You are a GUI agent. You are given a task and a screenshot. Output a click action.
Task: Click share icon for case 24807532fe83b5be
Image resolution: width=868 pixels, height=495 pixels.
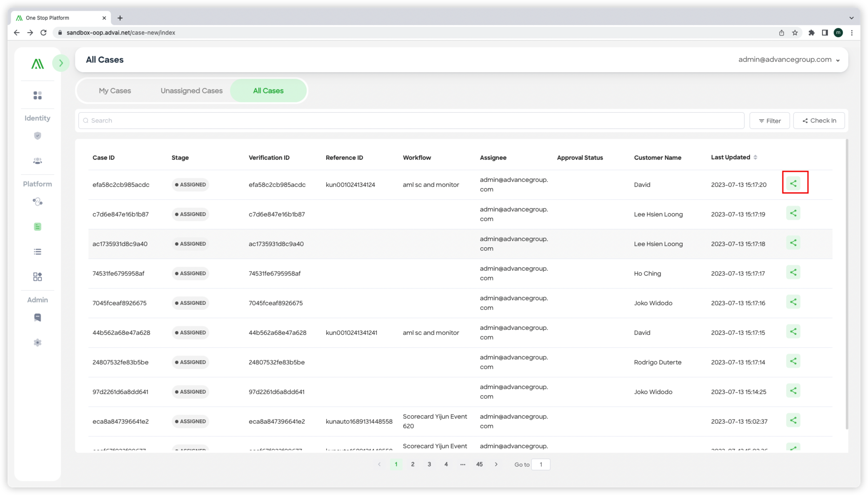pyautogui.click(x=793, y=361)
